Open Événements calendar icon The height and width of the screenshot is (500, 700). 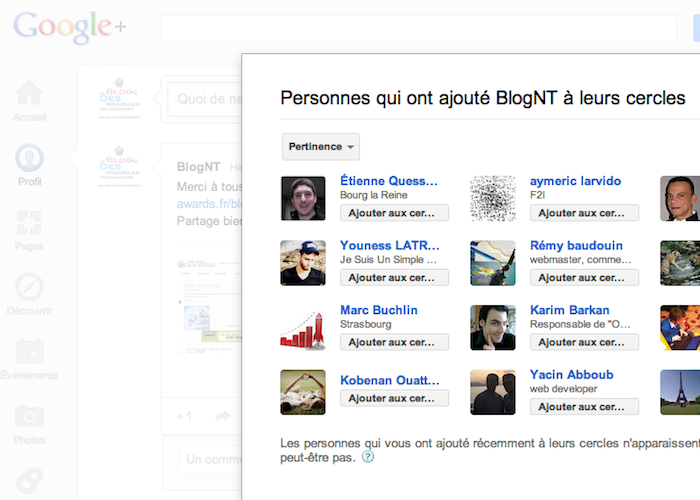29,351
